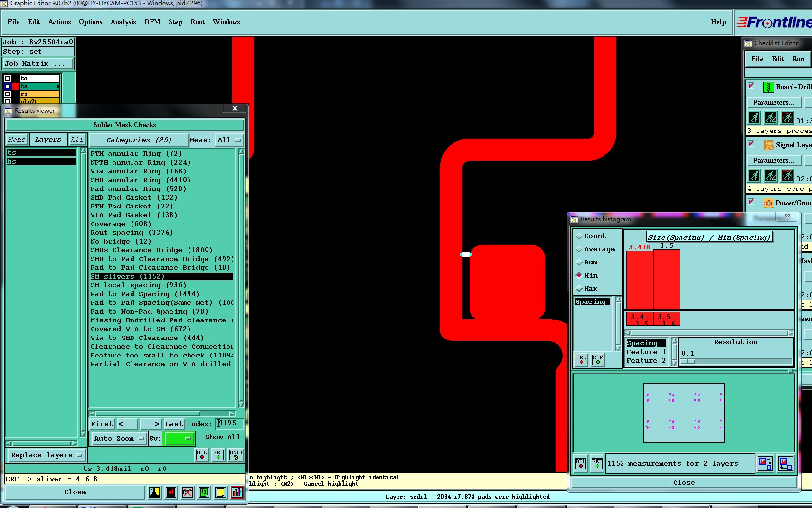Open the DFM menu

(x=152, y=22)
